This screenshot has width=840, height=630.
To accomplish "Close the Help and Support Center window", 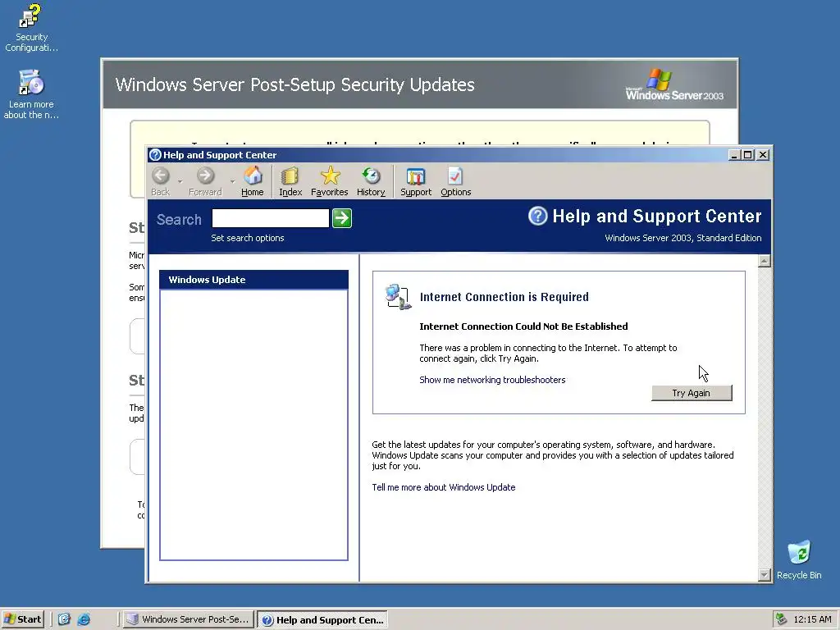I will tap(763, 155).
